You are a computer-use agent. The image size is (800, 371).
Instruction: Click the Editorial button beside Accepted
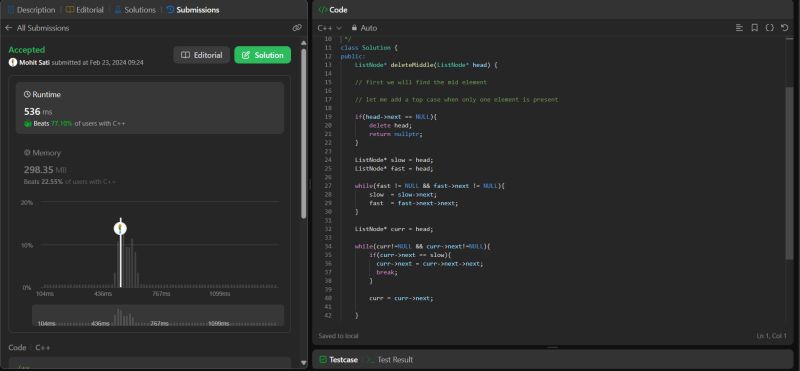[202, 55]
